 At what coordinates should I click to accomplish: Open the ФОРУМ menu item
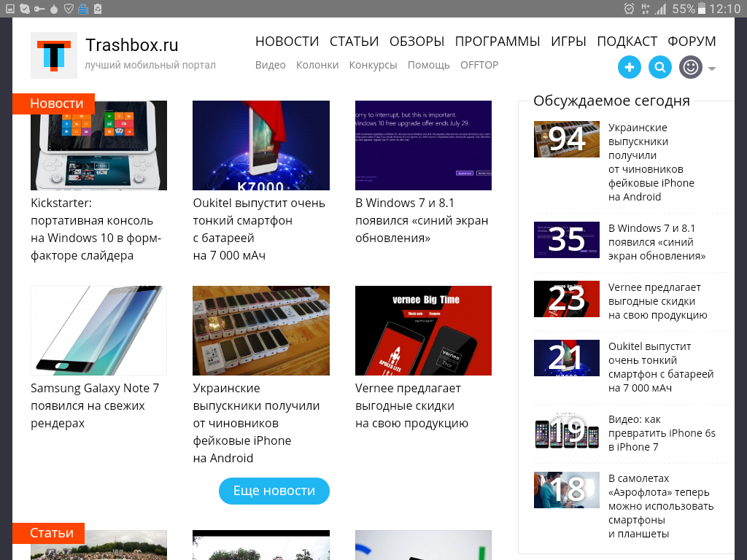(692, 42)
